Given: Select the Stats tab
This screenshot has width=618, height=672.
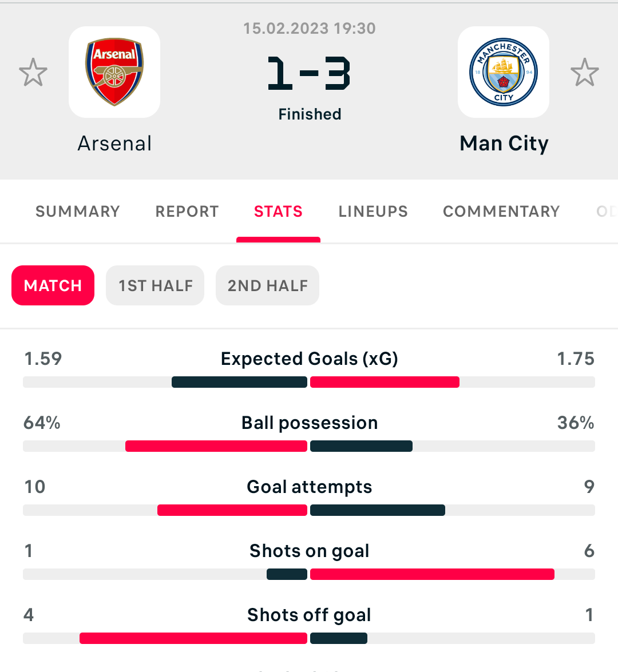Looking at the screenshot, I should (278, 211).
